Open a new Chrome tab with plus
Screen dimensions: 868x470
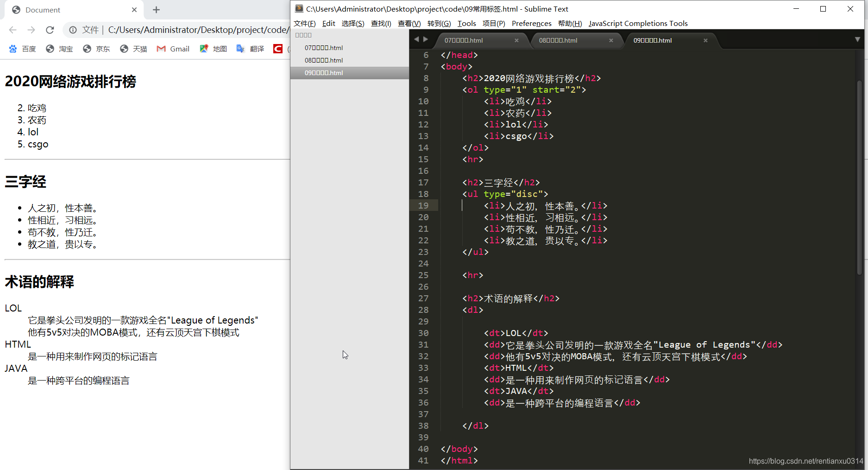156,10
